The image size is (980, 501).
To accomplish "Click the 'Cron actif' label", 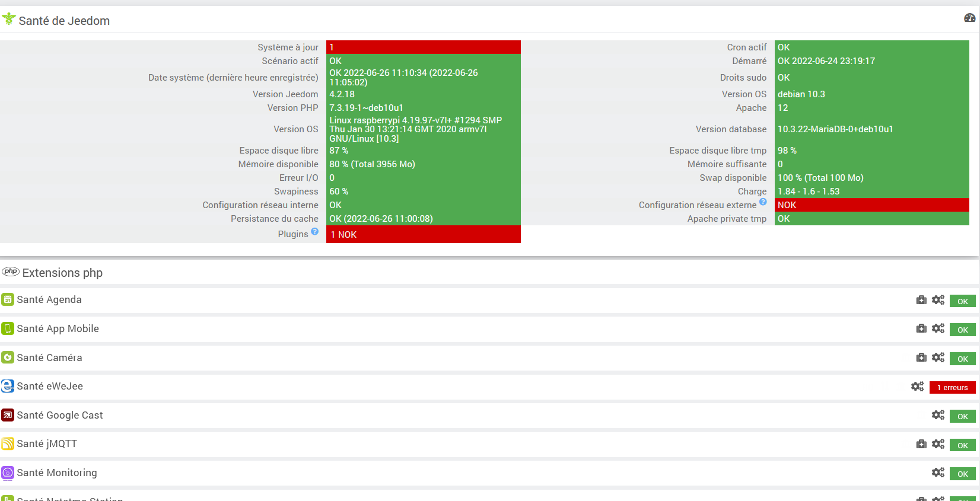I will coord(747,47).
